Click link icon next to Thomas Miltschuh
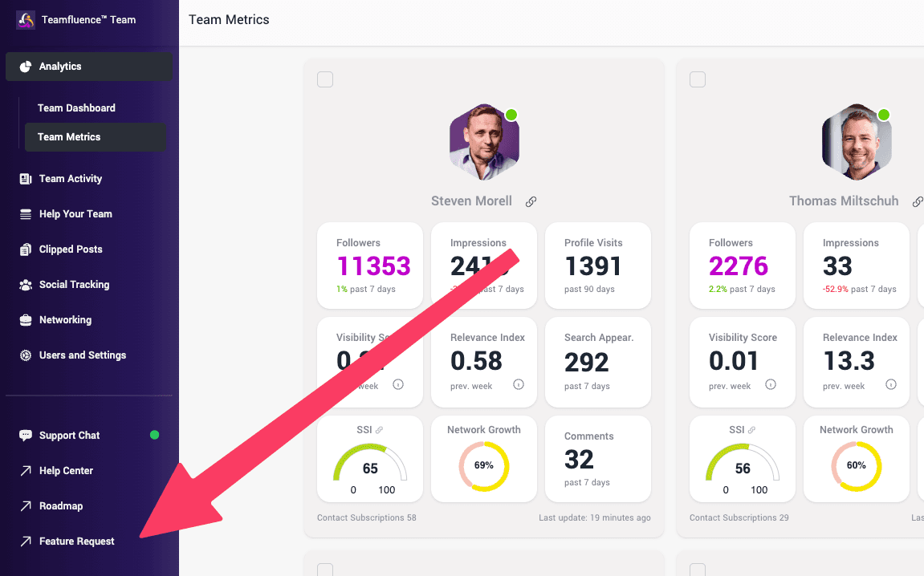 [918, 201]
